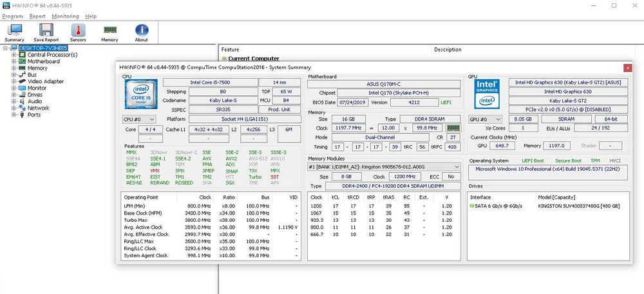
Task: Click the BIOS Date 07/24/2019 field
Action: coord(353,103)
